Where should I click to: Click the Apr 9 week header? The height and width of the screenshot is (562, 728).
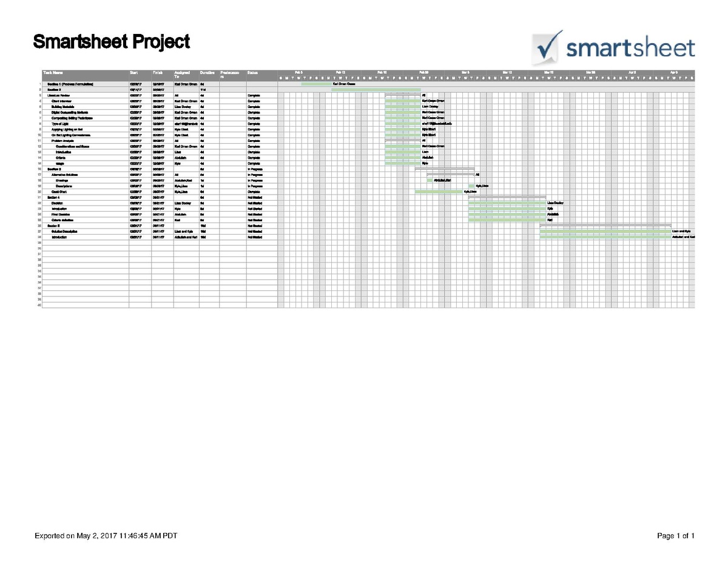(x=673, y=72)
